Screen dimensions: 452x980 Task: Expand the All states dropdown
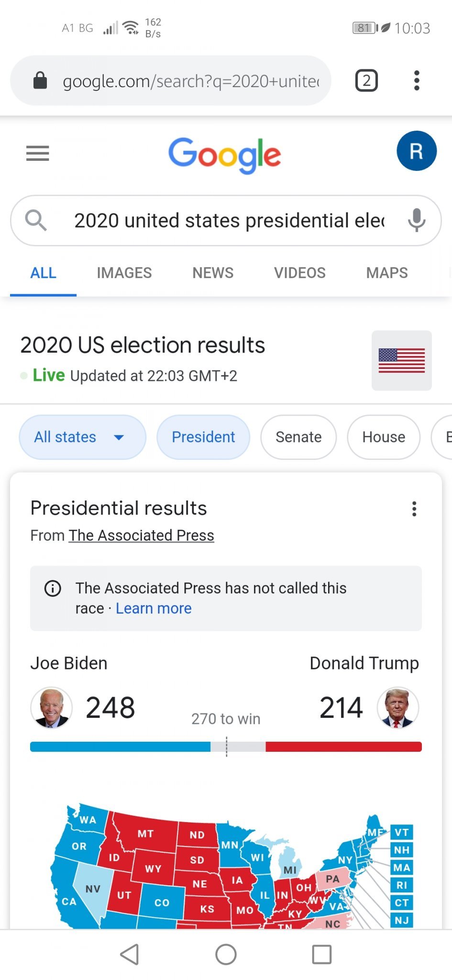click(82, 437)
